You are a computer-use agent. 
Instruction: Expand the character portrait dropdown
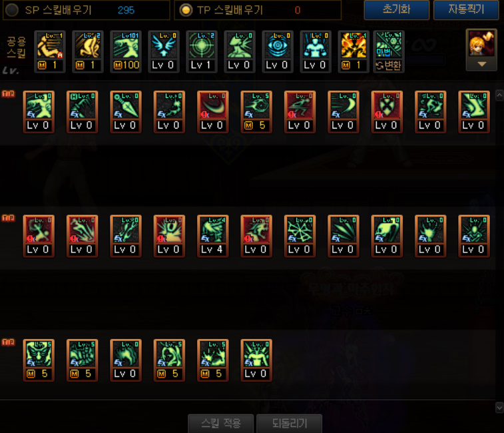coord(481,64)
